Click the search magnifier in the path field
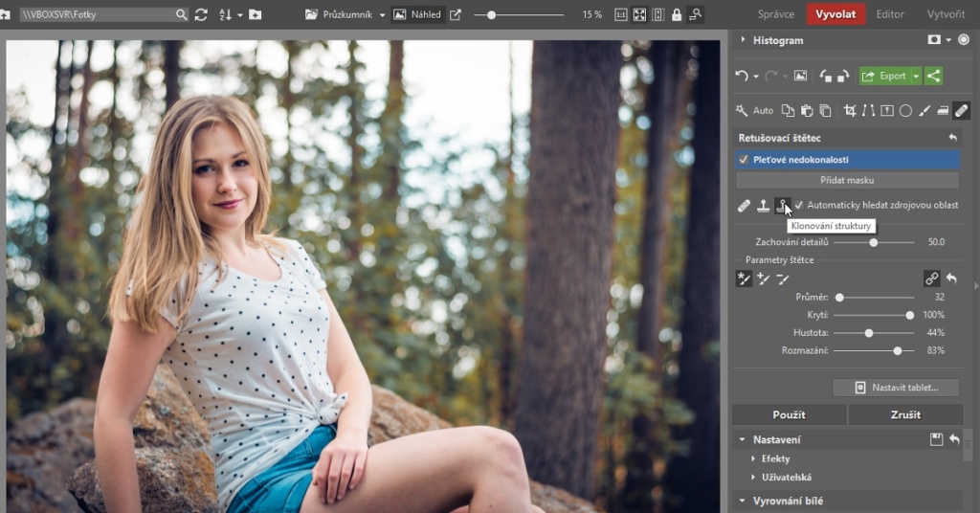This screenshot has height=513, width=980. click(x=181, y=14)
